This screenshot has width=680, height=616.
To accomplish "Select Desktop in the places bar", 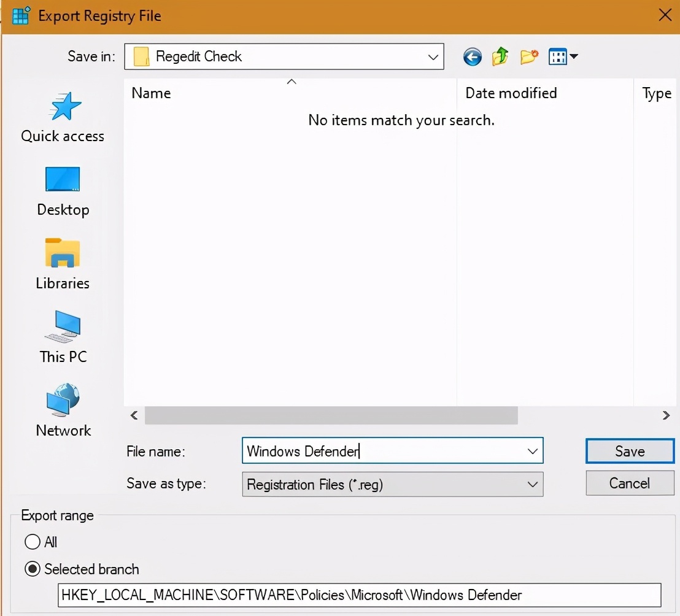I will tap(63, 191).
